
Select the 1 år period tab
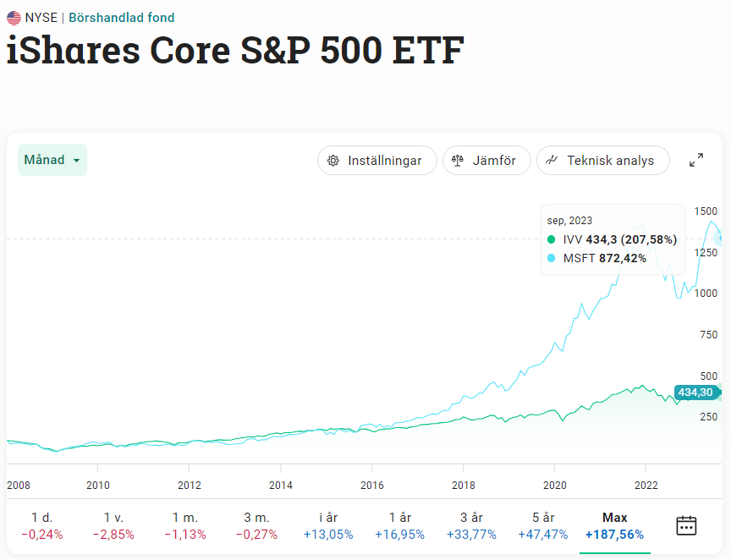(400, 525)
